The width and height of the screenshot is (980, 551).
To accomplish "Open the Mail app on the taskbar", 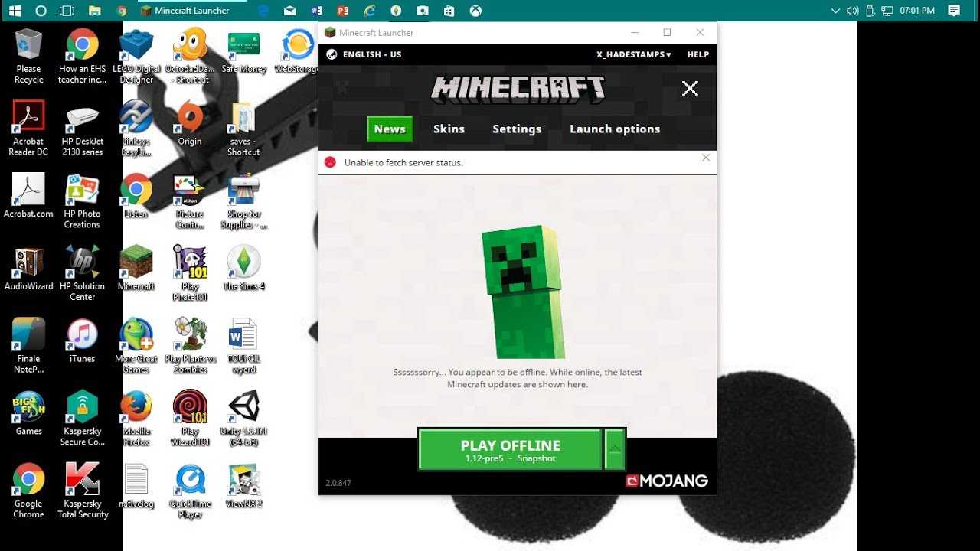I will click(x=289, y=11).
